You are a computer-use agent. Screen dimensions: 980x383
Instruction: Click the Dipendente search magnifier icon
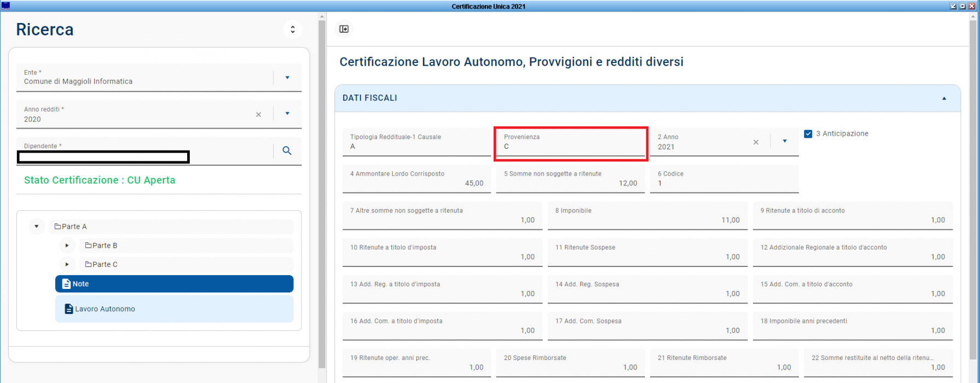tap(287, 150)
